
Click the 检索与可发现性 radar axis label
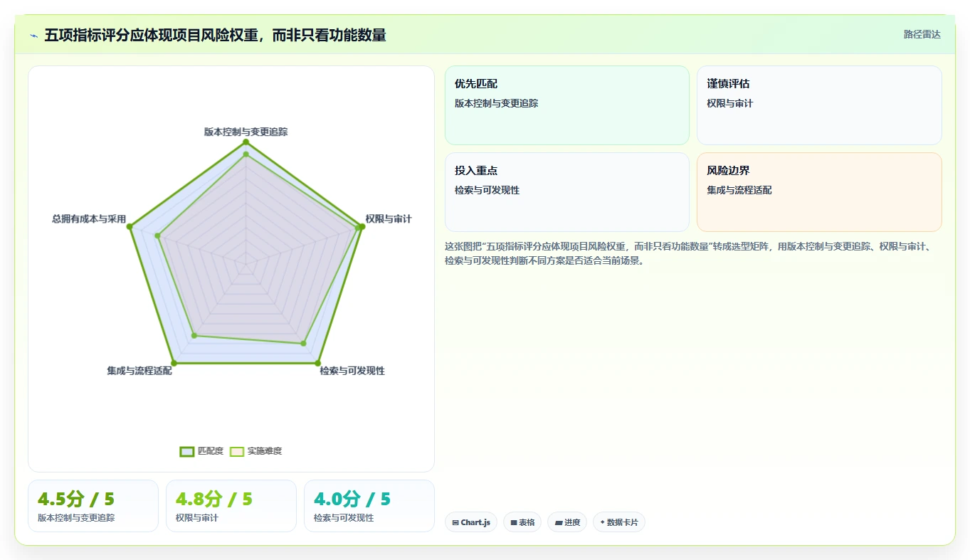coord(352,371)
